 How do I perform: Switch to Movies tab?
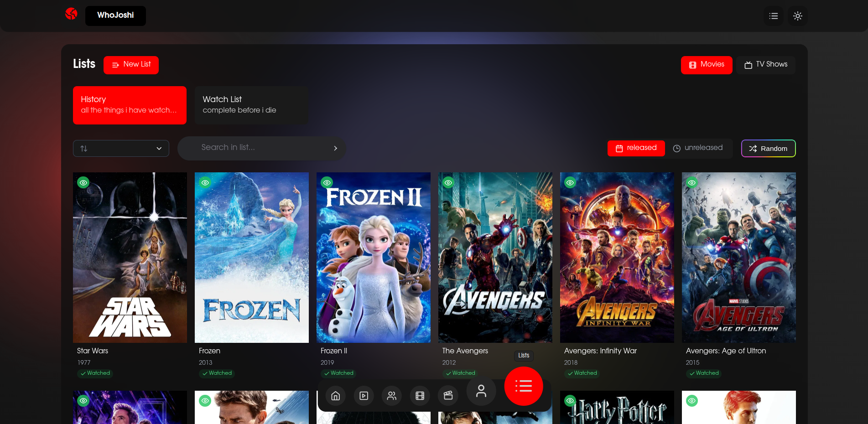click(707, 65)
